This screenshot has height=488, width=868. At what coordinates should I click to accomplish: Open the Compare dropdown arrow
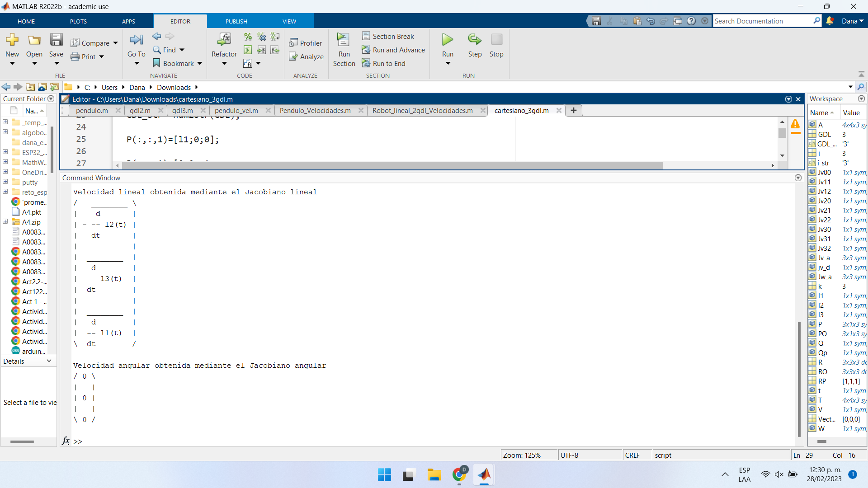(x=115, y=43)
